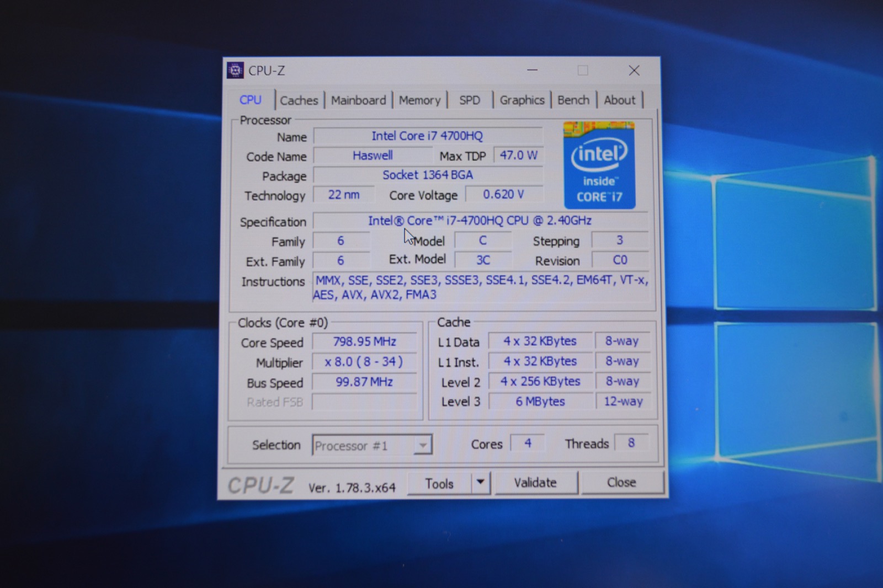Open the Tools dropdown arrow

click(x=481, y=483)
